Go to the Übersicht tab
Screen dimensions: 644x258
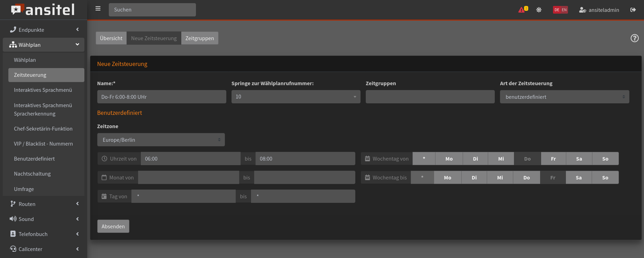click(111, 38)
